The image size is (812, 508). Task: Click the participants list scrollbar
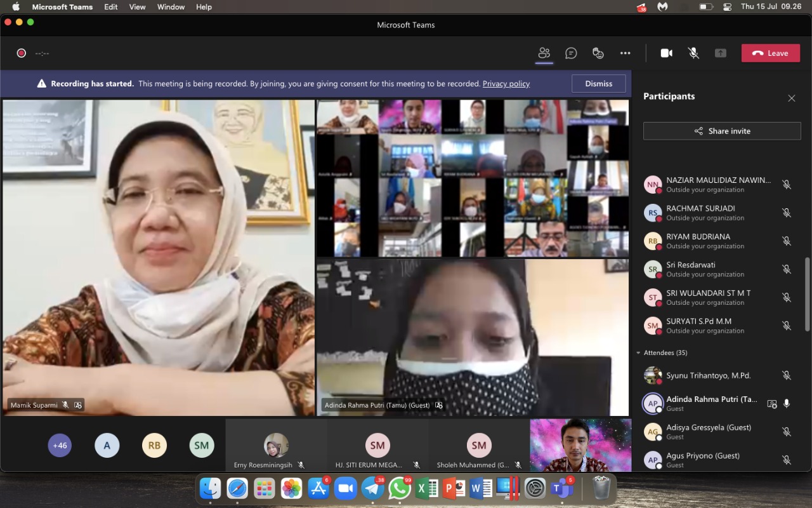[x=807, y=293]
